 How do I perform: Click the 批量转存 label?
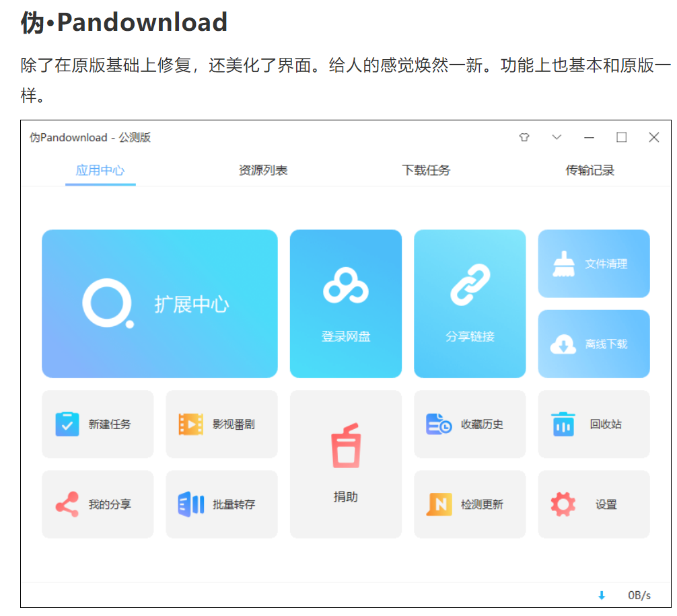[x=234, y=505]
